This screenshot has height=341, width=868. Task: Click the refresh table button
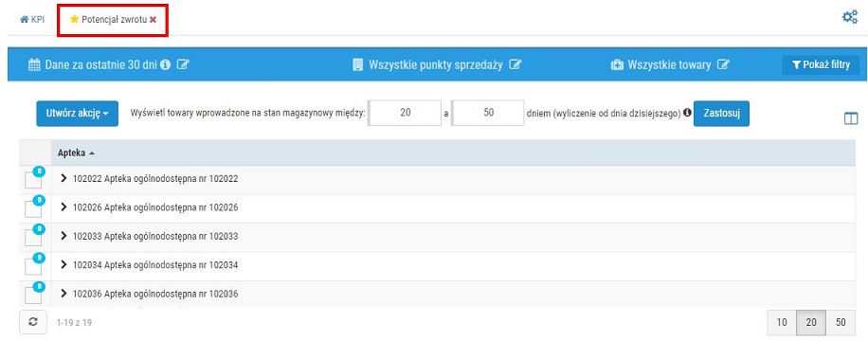[32, 322]
